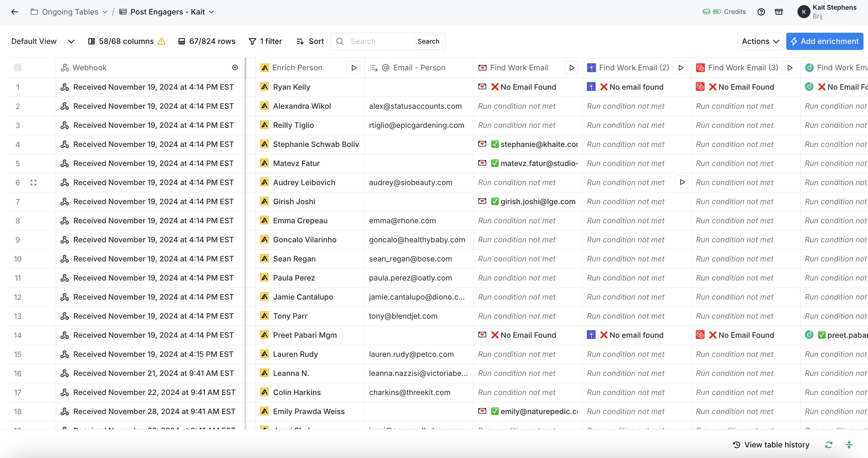Click the refresh icon at bottom right
Viewport: 868px width, 458px height.
click(829, 445)
